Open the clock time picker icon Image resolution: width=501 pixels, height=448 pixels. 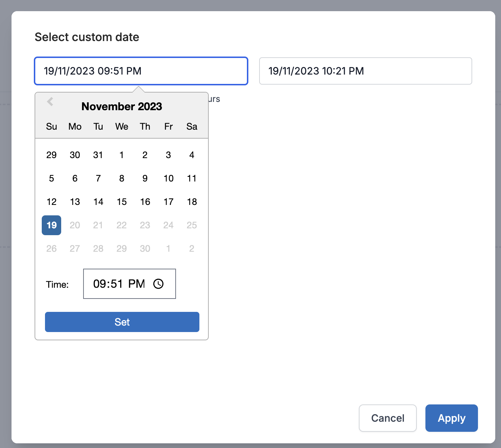(158, 284)
